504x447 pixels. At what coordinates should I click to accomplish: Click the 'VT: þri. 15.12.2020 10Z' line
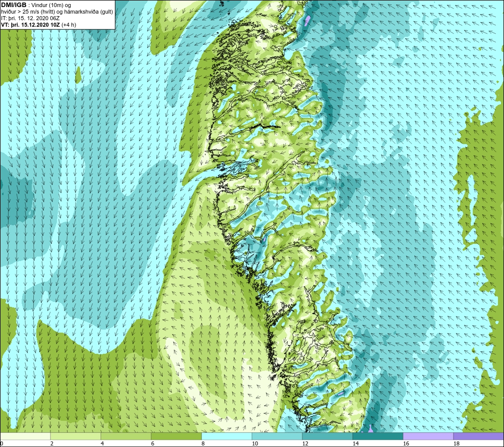pyautogui.click(x=30, y=25)
